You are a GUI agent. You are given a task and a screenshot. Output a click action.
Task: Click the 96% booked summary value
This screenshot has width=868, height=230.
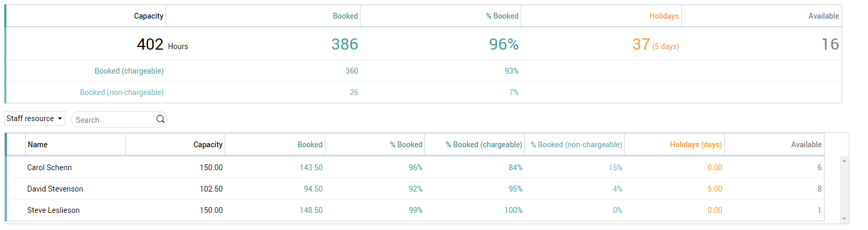[504, 44]
